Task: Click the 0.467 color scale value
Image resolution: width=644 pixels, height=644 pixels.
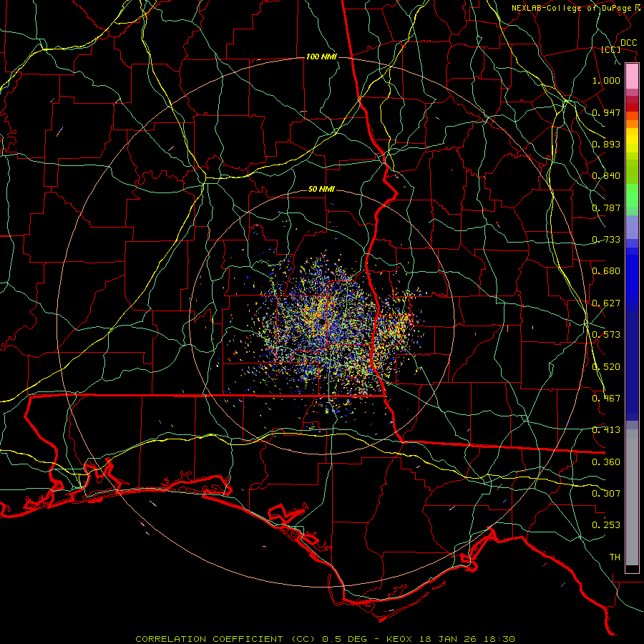Action: tap(606, 399)
